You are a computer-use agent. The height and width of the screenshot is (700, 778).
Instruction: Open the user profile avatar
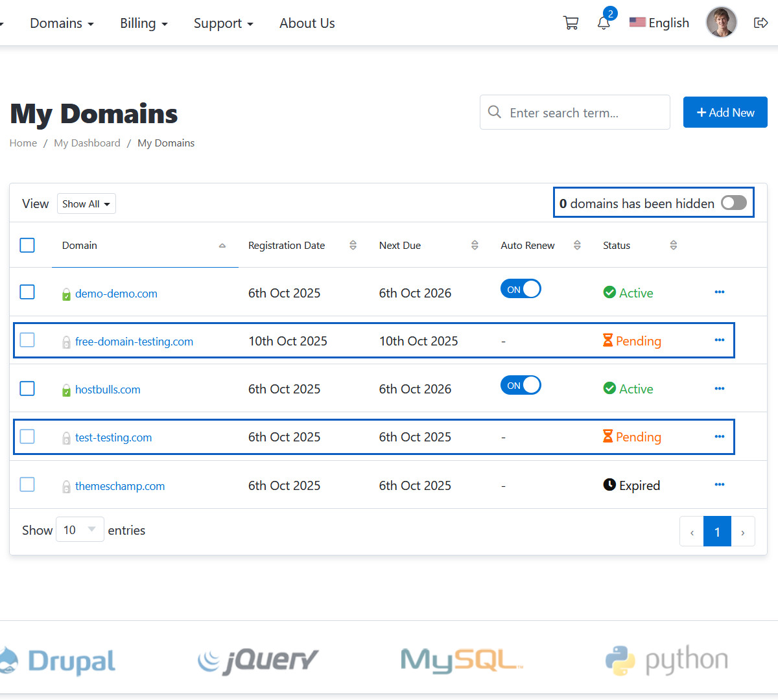(x=721, y=23)
